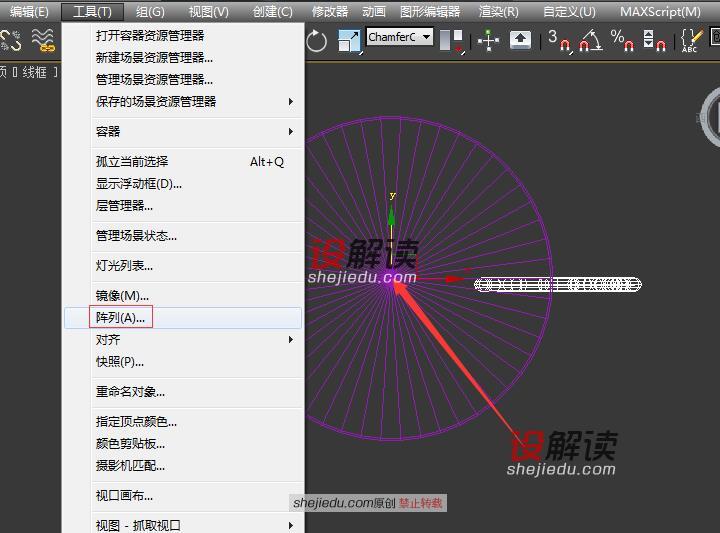The width and height of the screenshot is (720, 533).
Task: Toggle the spinner snap icon
Action: point(654,40)
